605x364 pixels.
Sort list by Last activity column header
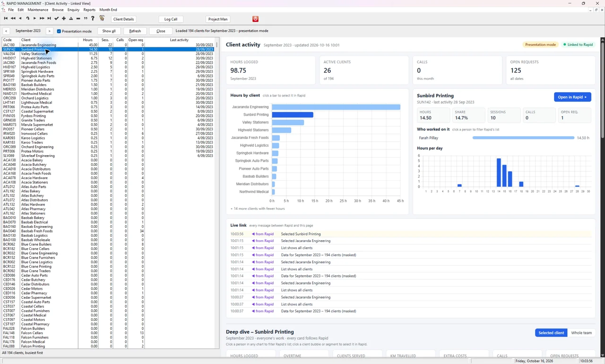180,40
